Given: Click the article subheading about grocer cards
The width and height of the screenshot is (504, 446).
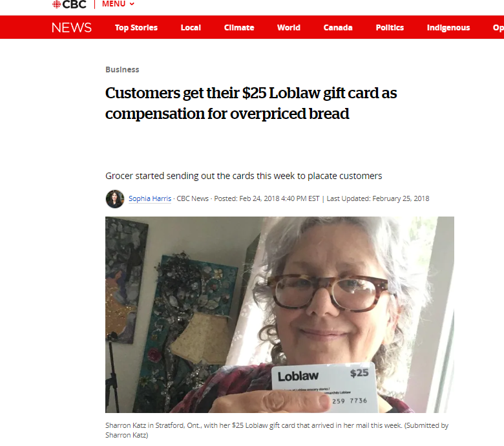Looking at the screenshot, I should (244, 176).
